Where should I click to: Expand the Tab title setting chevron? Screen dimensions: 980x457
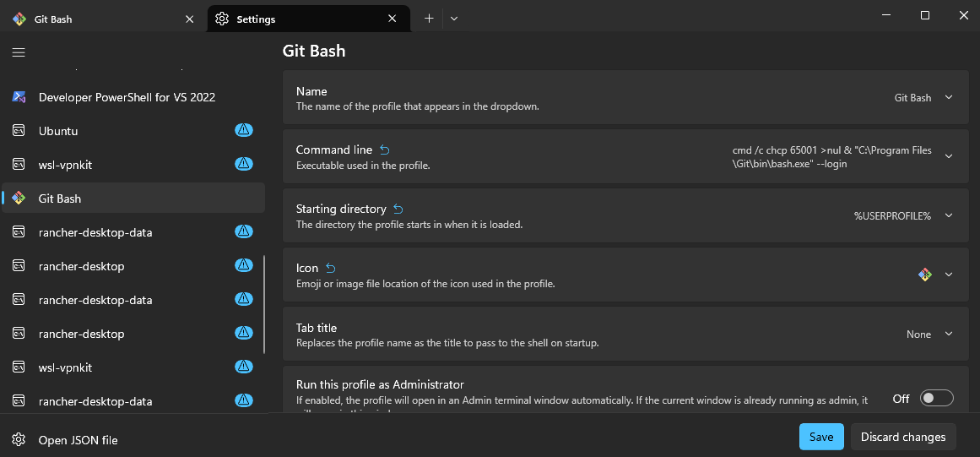click(948, 333)
